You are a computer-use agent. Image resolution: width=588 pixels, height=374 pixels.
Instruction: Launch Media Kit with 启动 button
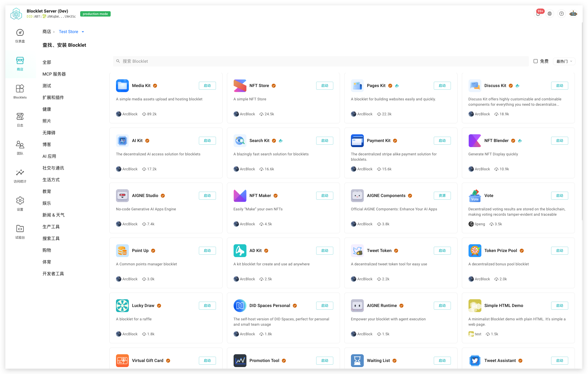[x=207, y=86]
